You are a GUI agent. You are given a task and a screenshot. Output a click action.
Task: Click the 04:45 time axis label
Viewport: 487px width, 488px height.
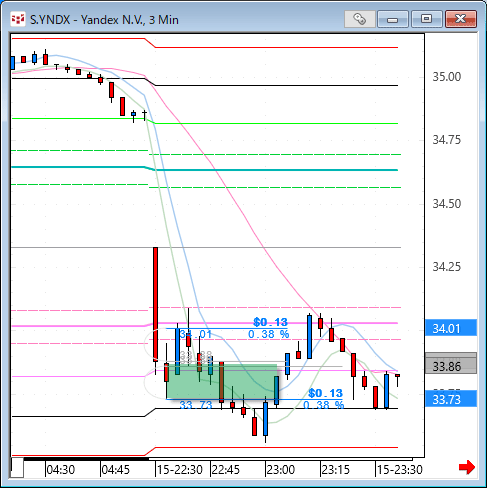[115, 470]
